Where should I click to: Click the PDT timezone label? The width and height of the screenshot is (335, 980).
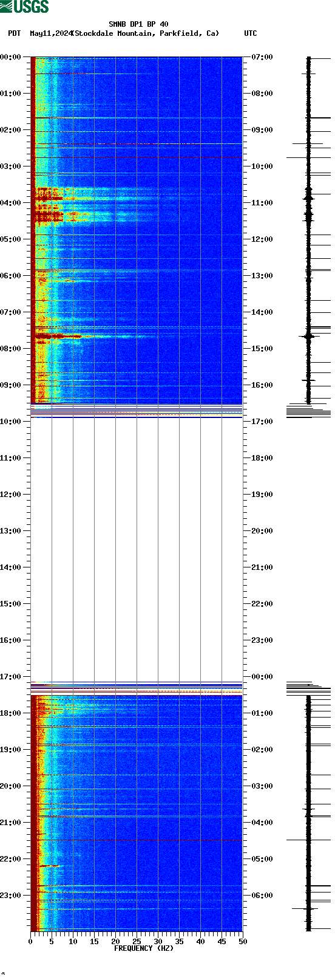[x=14, y=33]
